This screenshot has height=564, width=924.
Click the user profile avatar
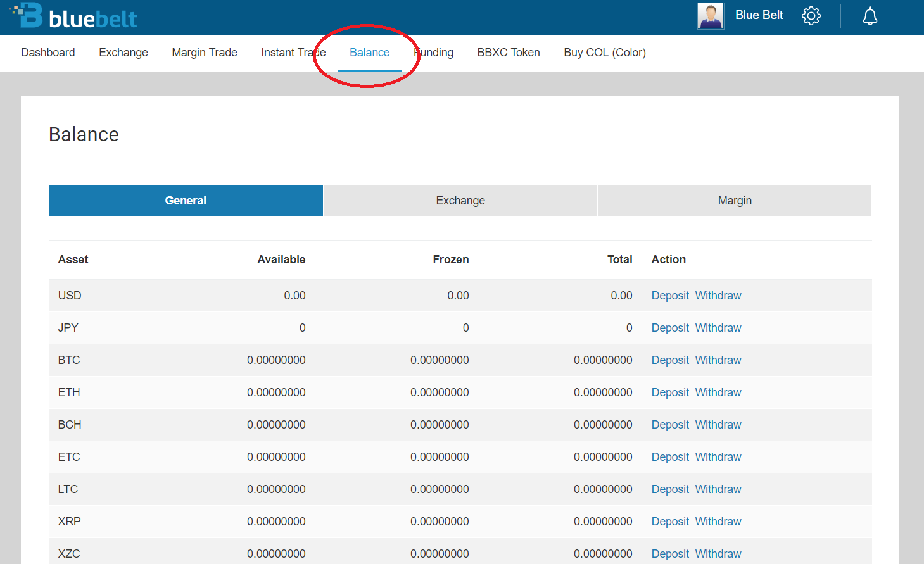click(x=710, y=16)
